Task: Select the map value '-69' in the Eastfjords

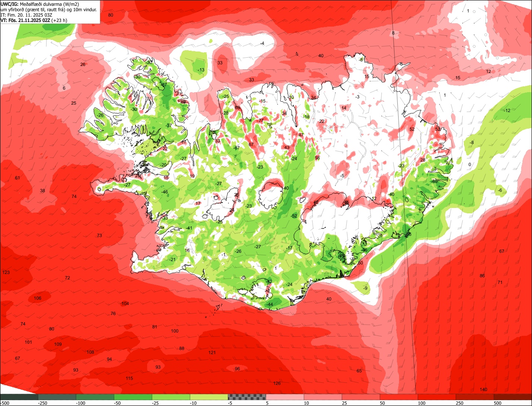Action: 434,181
